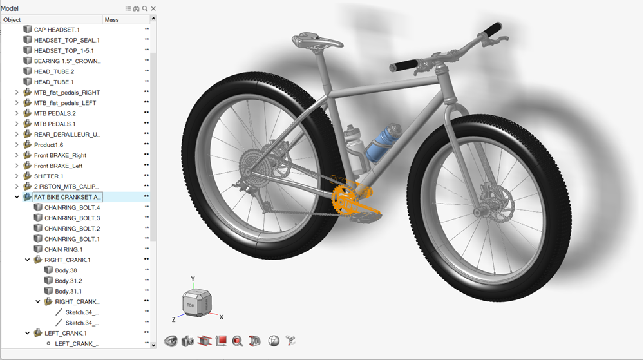The width and height of the screenshot is (644, 360).
Task: Click the scroll down arrow of model tree
Action: tap(153, 345)
